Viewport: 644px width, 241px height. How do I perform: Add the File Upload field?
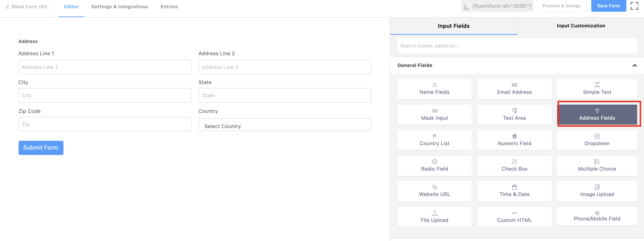pyautogui.click(x=434, y=217)
